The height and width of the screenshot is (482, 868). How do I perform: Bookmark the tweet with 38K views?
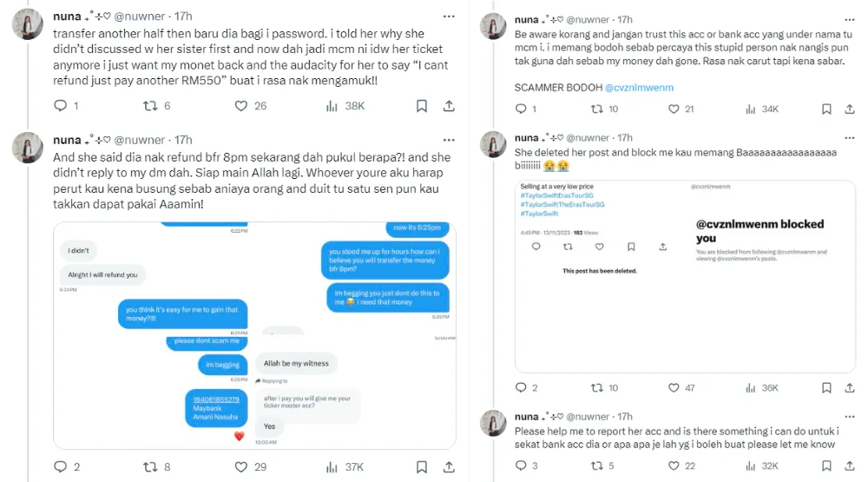[421, 106]
